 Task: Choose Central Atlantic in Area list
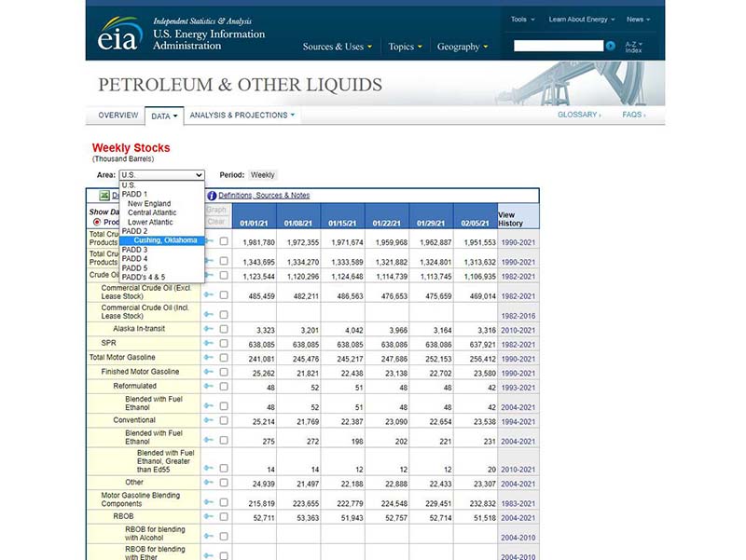[161, 212]
